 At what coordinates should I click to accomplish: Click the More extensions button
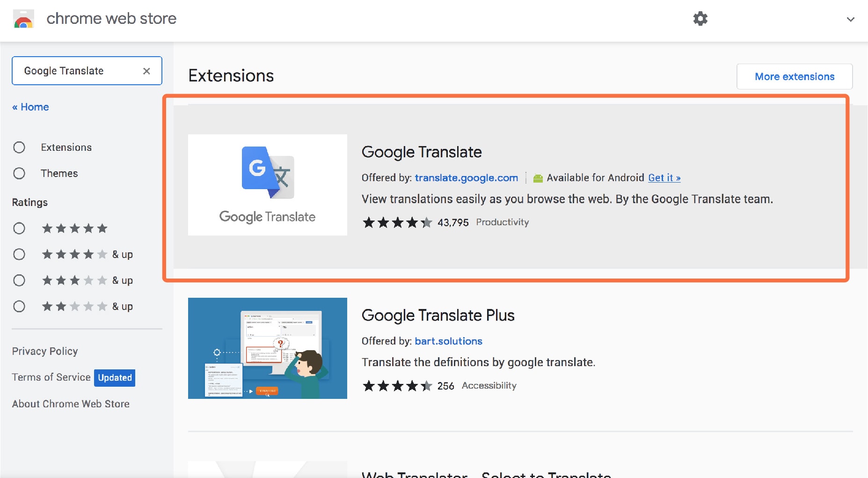tap(794, 76)
